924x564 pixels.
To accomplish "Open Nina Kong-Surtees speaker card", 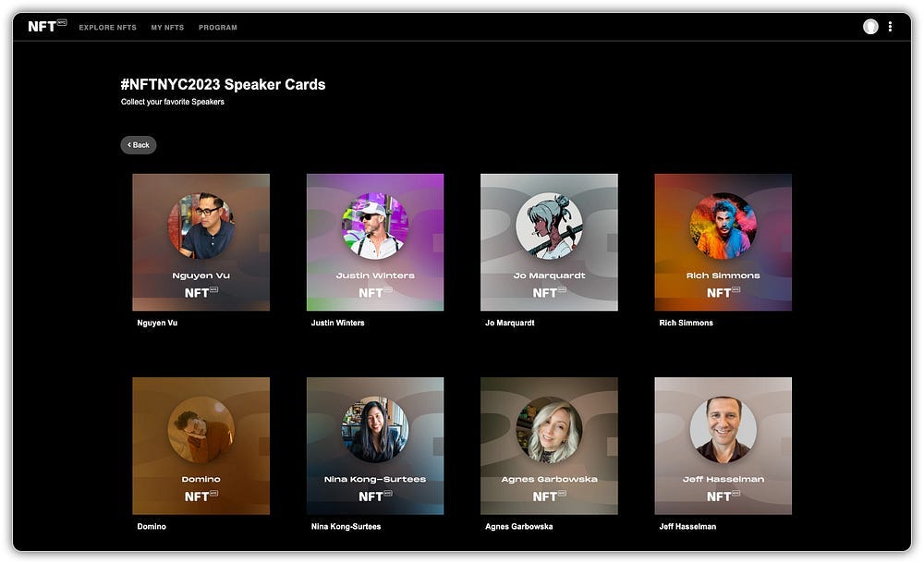I will 375,446.
